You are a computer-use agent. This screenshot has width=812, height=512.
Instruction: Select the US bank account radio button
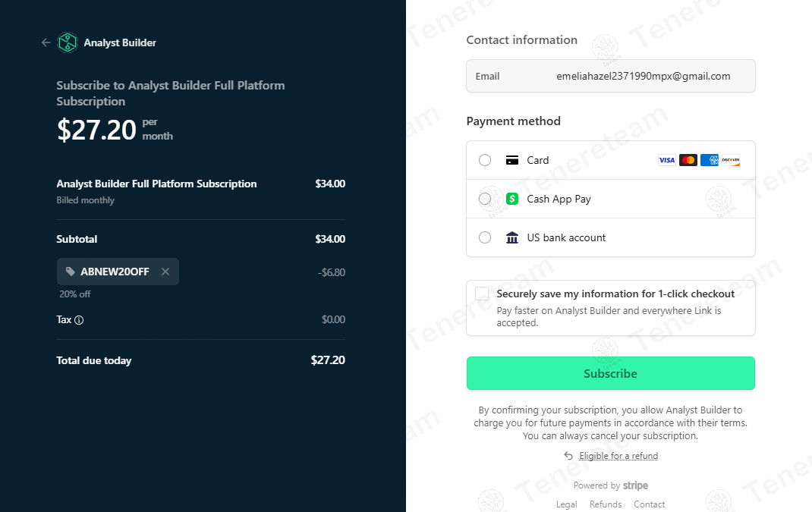click(x=485, y=237)
